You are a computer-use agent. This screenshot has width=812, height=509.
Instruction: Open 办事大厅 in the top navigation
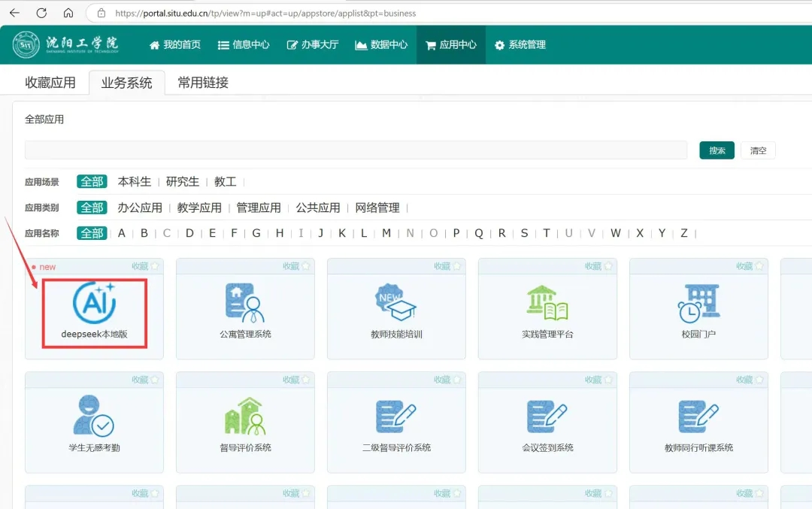tap(313, 45)
